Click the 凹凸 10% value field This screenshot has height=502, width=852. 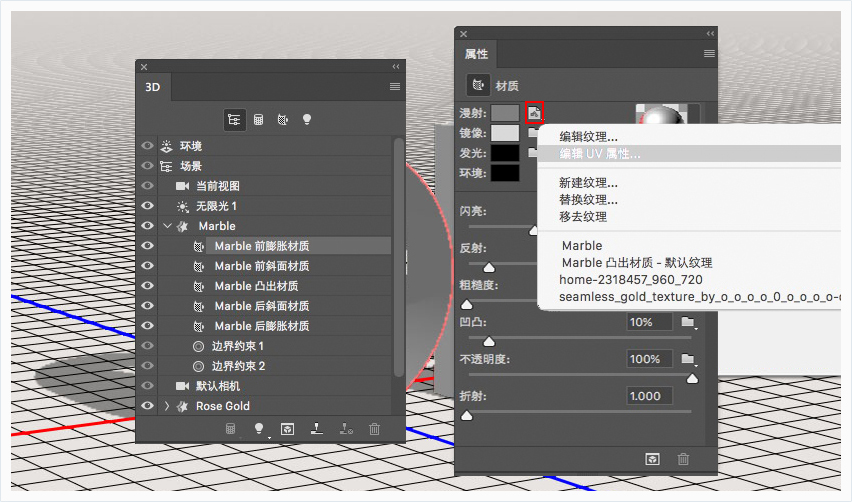(649, 322)
